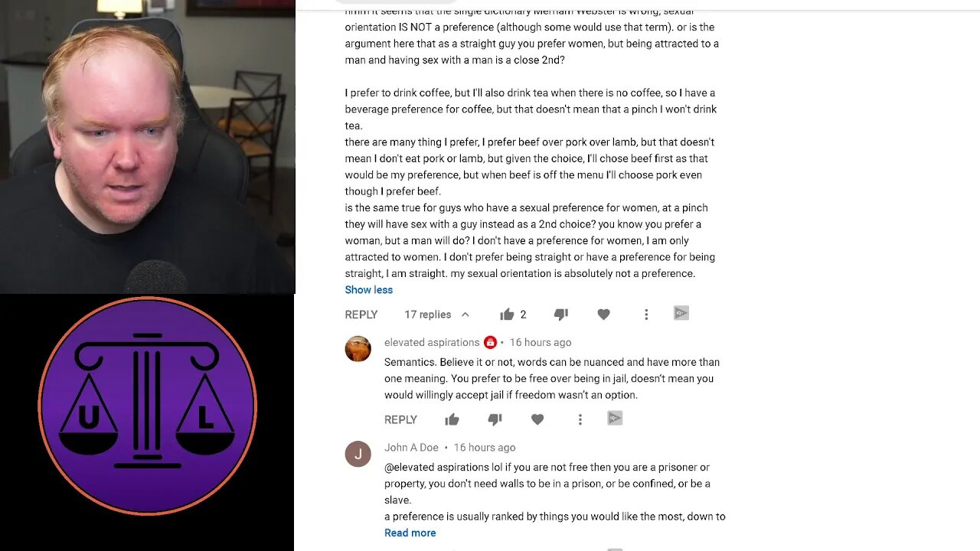Heart the top long comment
The height and width of the screenshot is (551, 980).
tap(603, 315)
